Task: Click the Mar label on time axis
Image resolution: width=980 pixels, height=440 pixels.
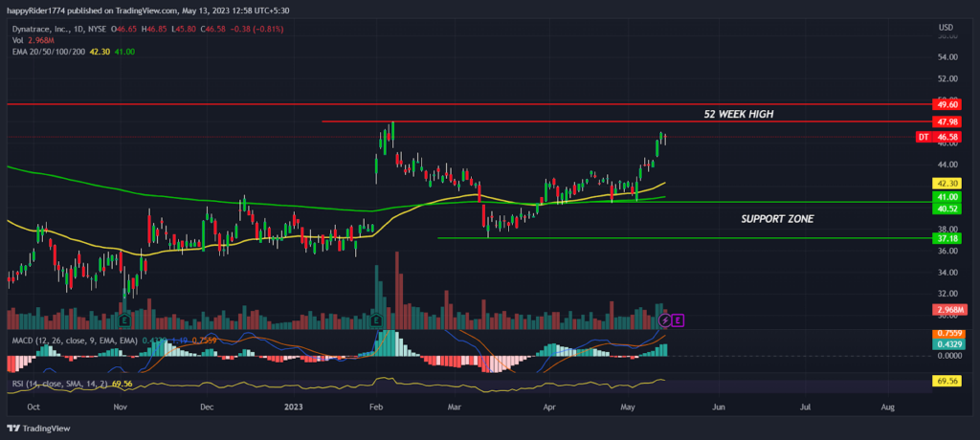Action: pyautogui.click(x=455, y=407)
